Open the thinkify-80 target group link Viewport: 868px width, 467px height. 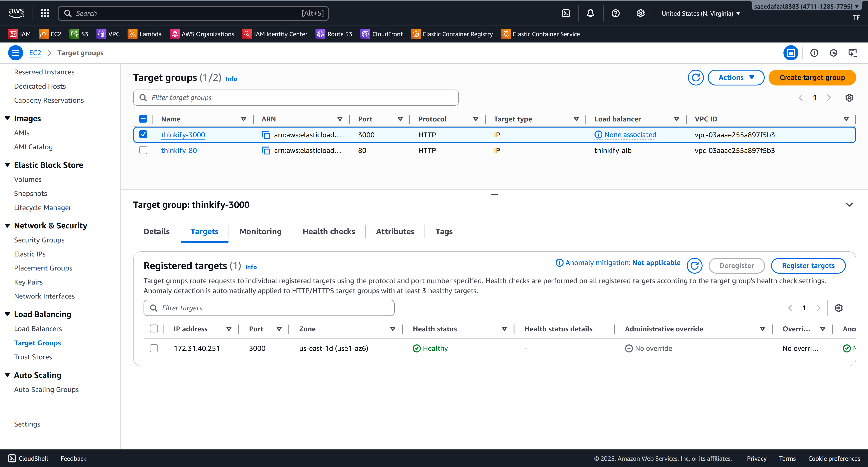pyautogui.click(x=179, y=150)
